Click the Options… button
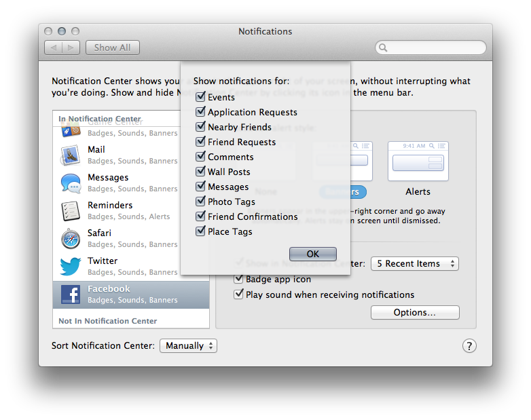 (x=415, y=312)
